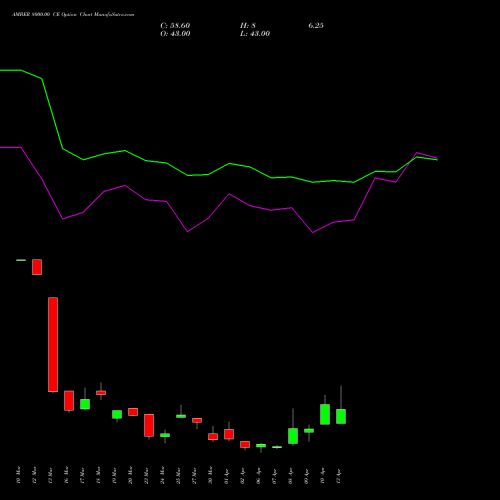
Task: Click the close value "C: 58.60"
Action: point(175,26)
